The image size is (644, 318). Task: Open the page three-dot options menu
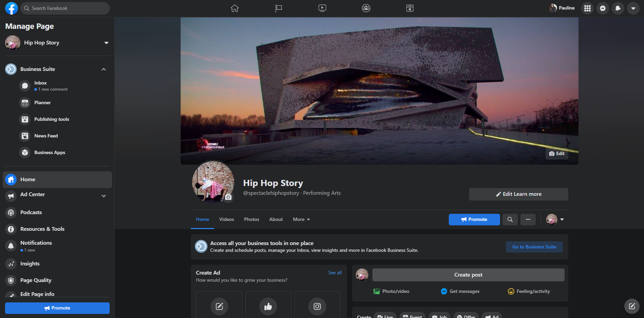pyautogui.click(x=528, y=220)
